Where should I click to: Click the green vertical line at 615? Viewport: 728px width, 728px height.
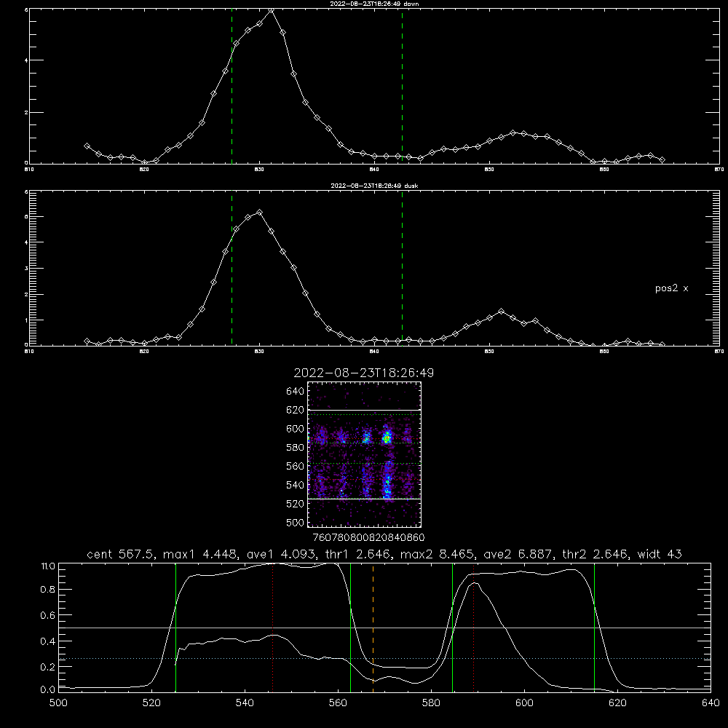coord(594,628)
